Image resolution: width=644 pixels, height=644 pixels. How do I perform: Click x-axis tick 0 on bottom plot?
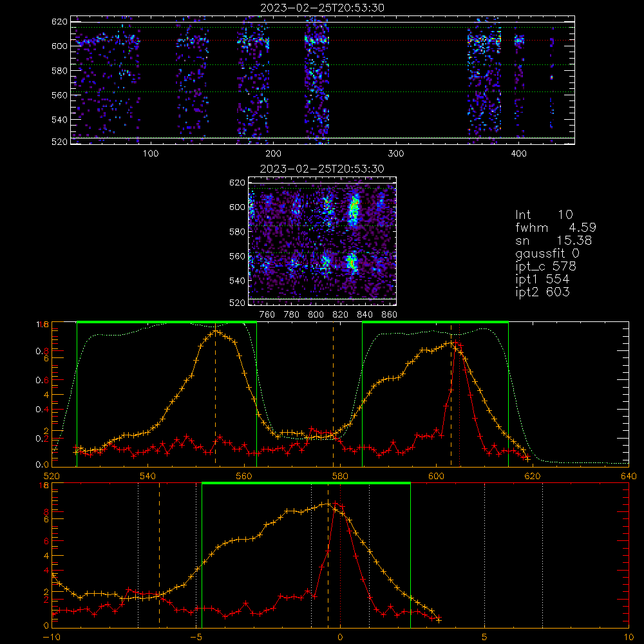point(340,638)
